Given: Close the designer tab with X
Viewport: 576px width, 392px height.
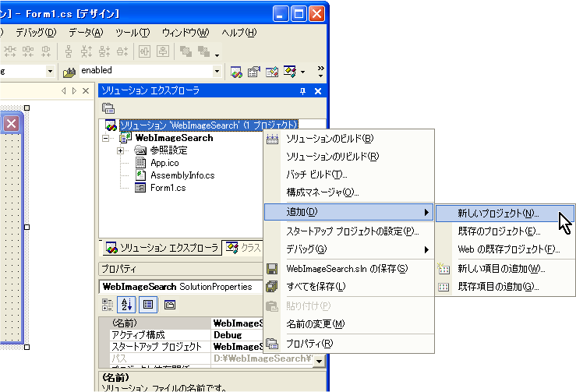Looking at the screenshot, I should click(86, 90).
